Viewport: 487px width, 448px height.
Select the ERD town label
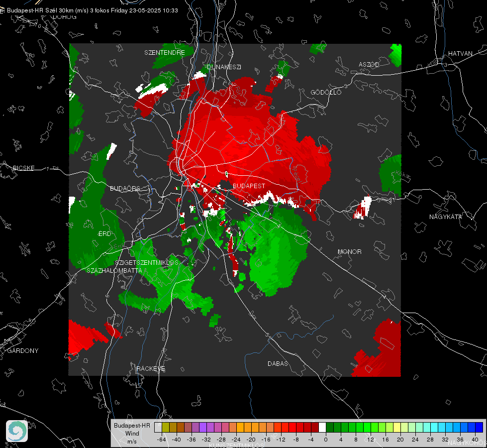click(x=104, y=234)
